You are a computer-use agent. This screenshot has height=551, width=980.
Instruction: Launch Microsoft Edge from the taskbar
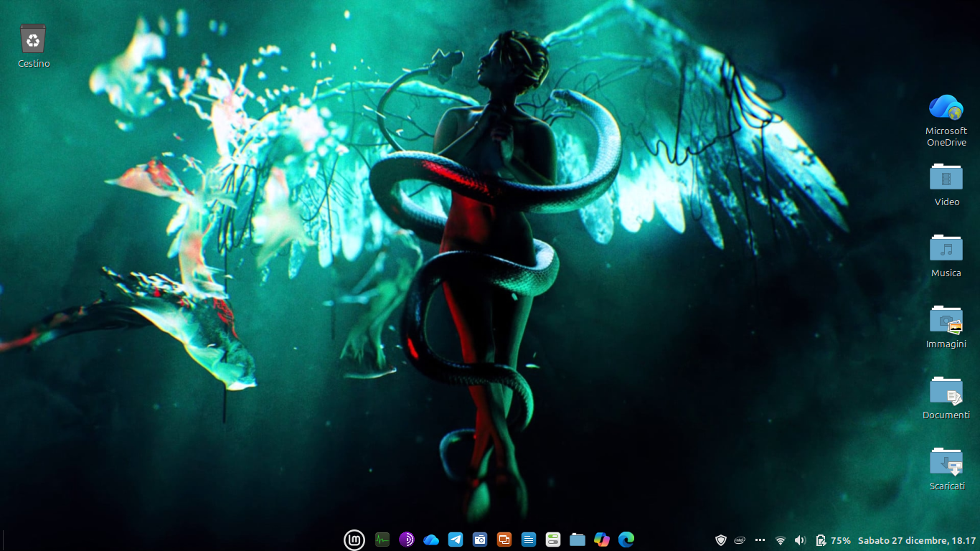point(626,540)
